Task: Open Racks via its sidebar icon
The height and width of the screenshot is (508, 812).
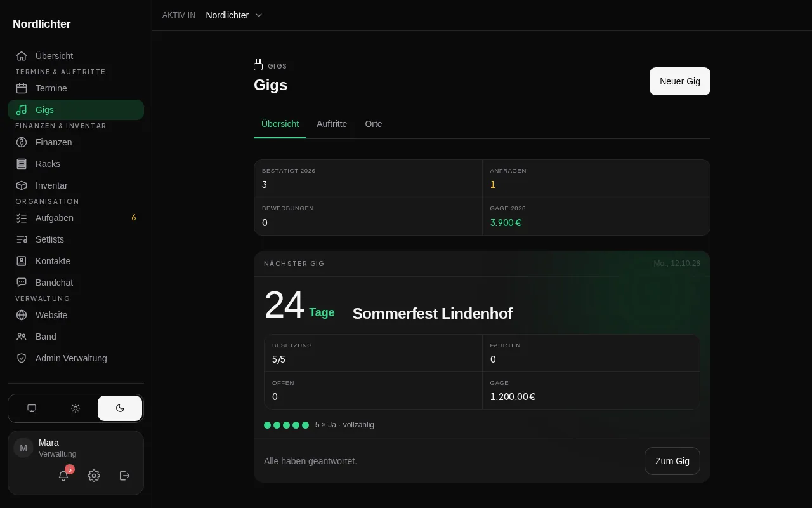Action: (22, 164)
